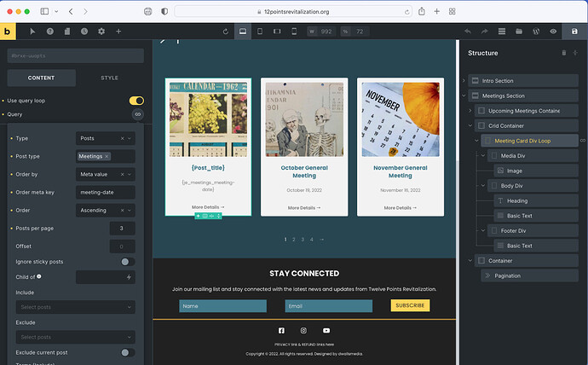Click the YouTube icon in footer
This screenshot has height=365, width=588.
pyautogui.click(x=326, y=331)
